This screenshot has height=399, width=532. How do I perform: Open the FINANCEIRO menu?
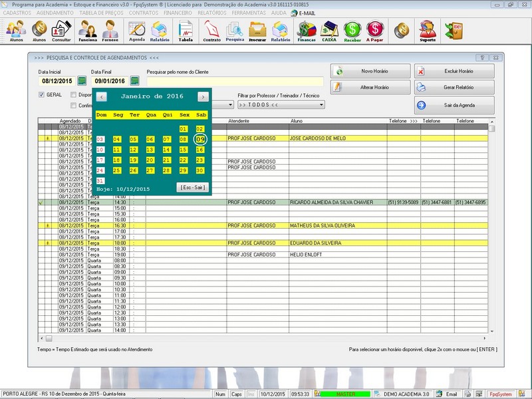(x=178, y=13)
